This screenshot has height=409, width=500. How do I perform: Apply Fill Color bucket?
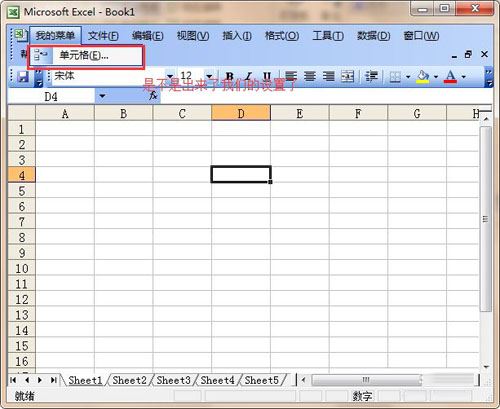[x=423, y=77]
